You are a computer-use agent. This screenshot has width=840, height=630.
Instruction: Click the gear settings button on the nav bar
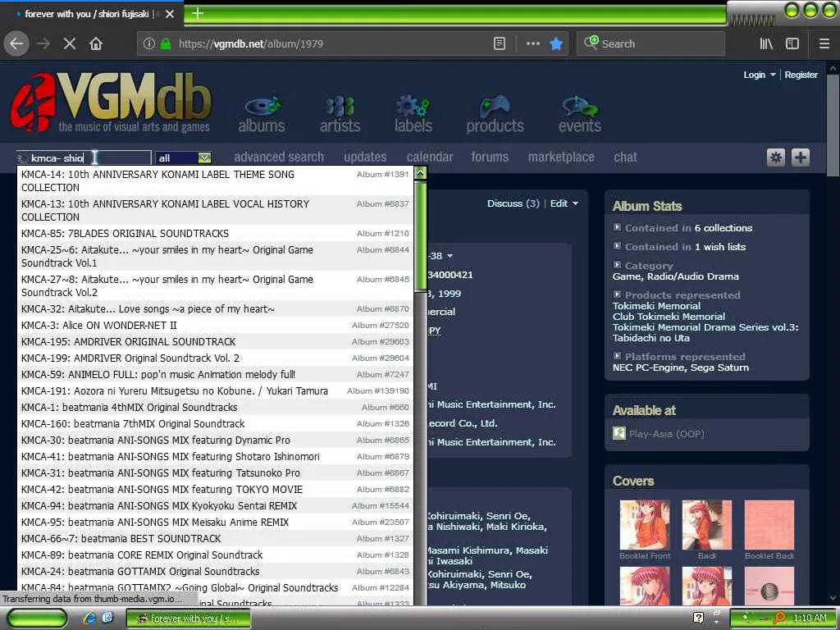coord(776,157)
